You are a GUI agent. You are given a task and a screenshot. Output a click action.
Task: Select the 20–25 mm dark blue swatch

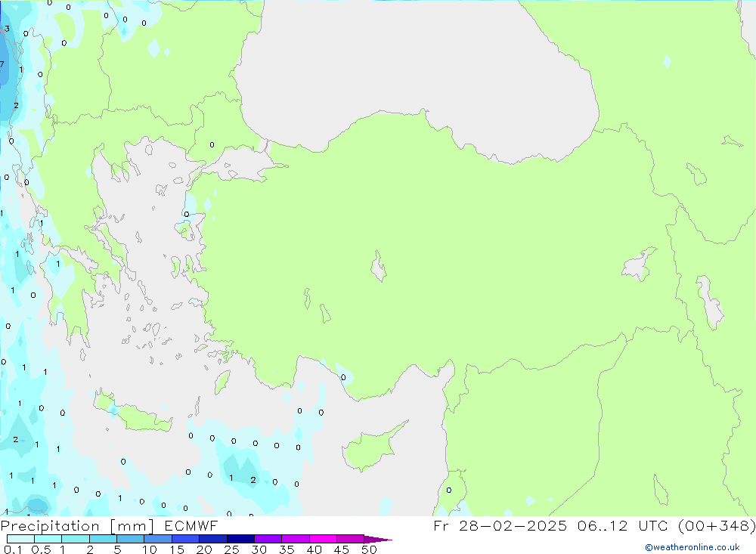pos(212,539)
